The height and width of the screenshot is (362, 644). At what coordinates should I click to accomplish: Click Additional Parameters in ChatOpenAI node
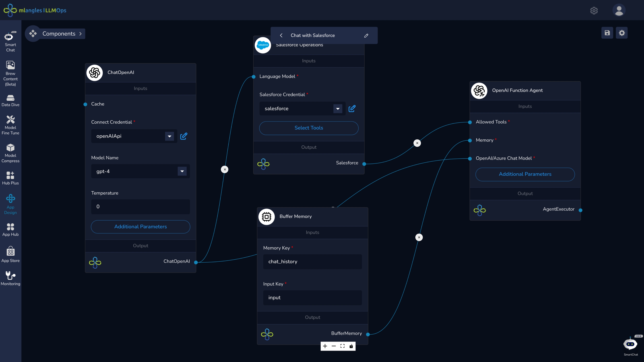140,227
